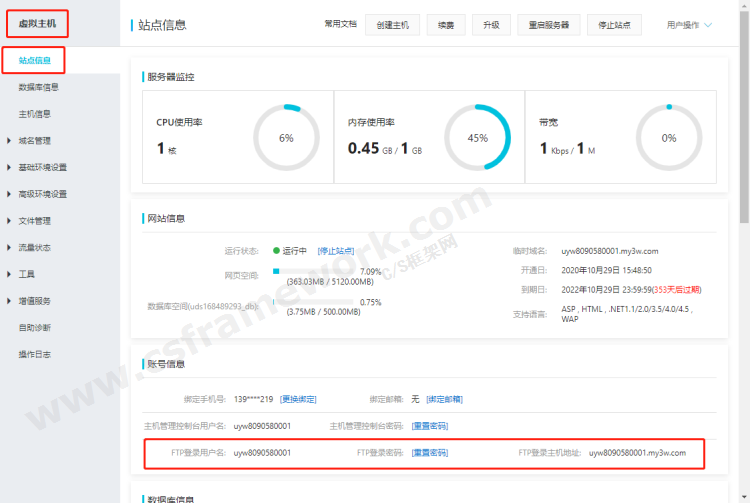This screenshot has height=503, width=750.
Task: Click the 重启服务器 button
Action: tap(549, 25)
